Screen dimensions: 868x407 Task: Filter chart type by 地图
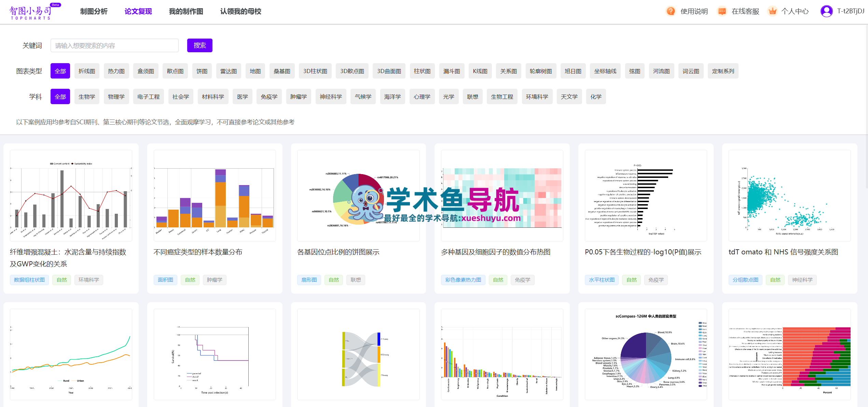255,71
